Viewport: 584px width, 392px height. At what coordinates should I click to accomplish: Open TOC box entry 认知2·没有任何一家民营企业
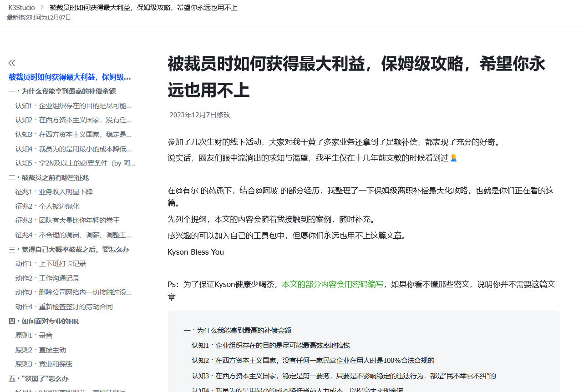pyautogui.click(x=313, y=361)
